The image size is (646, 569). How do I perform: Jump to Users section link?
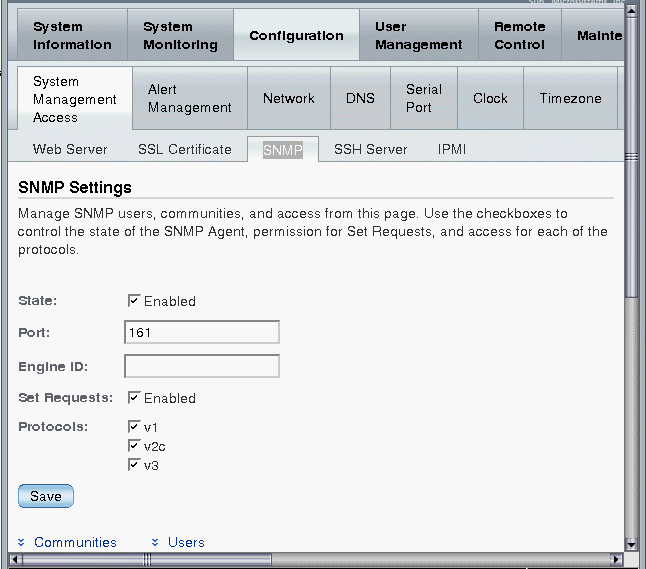click(x=186, y=542)
